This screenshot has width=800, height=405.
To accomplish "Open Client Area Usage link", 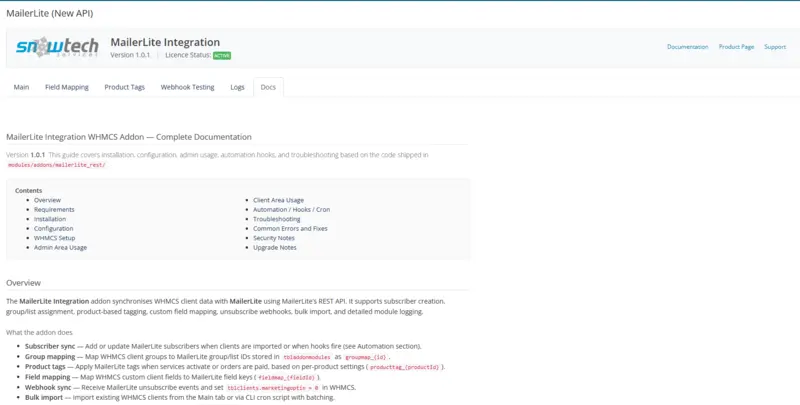I will click(279, 200).
